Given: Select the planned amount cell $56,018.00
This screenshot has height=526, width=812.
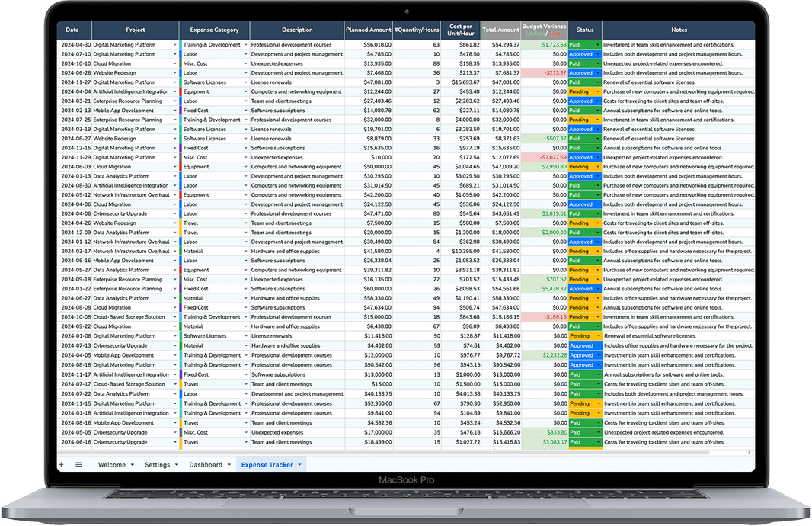Looking at the screenshot, I should click(369, 45).
